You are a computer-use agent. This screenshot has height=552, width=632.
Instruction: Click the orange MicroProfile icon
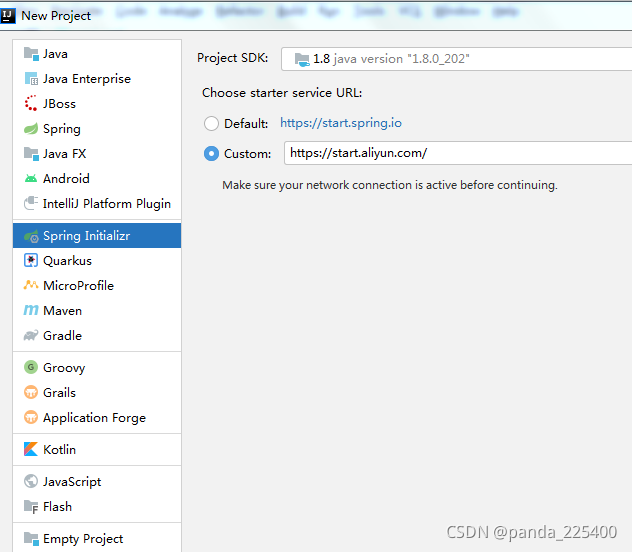tap(31, 285)
